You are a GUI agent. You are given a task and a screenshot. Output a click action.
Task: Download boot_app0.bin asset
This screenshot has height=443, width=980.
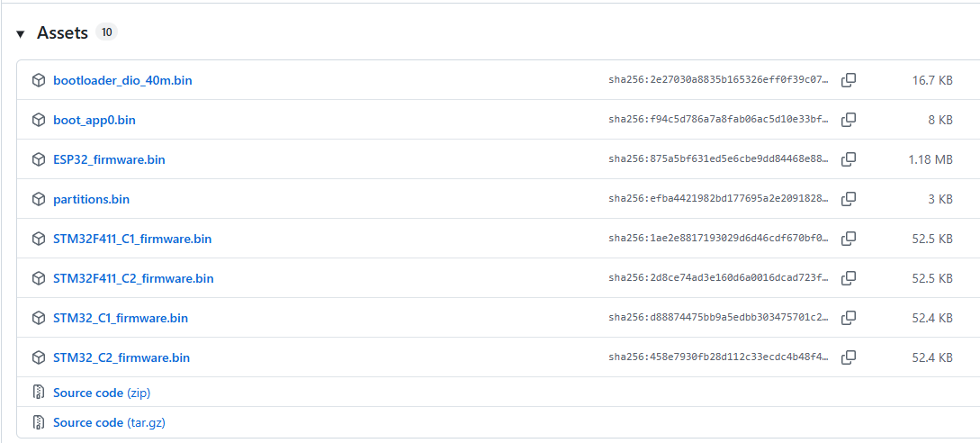click(x=94, y=120)
